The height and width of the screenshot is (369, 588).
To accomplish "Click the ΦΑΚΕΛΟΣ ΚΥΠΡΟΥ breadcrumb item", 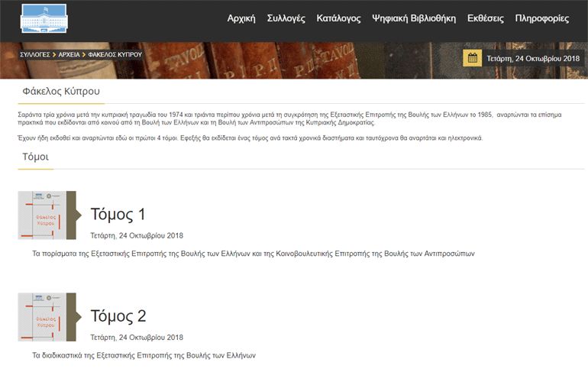I will (x=115, y=55).
